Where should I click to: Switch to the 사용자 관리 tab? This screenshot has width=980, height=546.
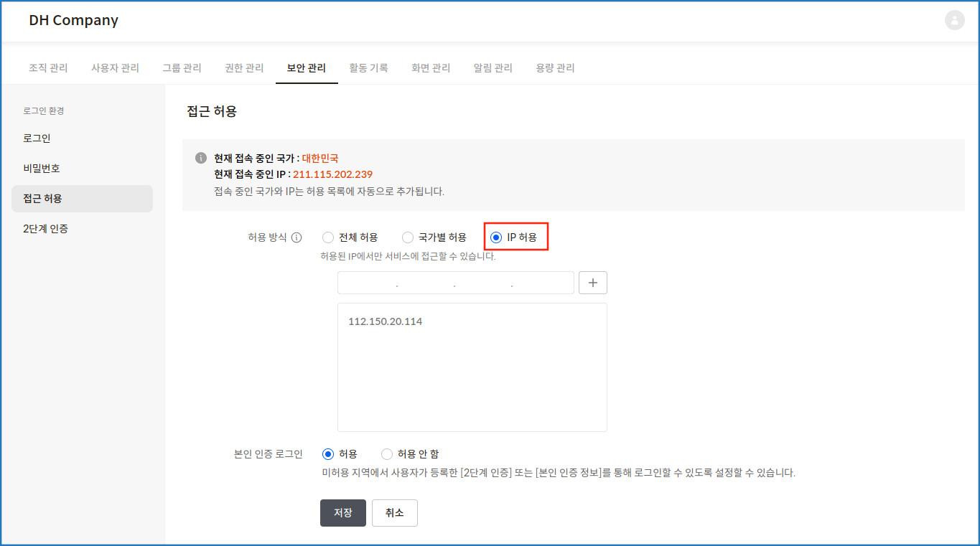pyautogui.click(x=115, y=68)
